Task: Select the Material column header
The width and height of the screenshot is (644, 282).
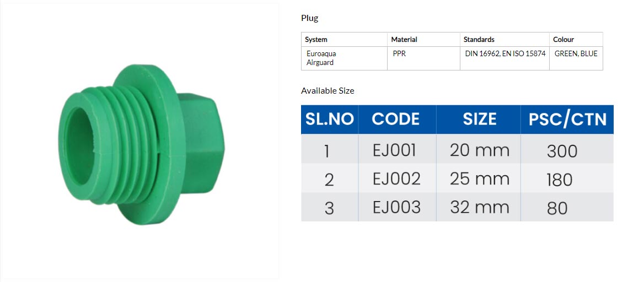Action: 423,40
